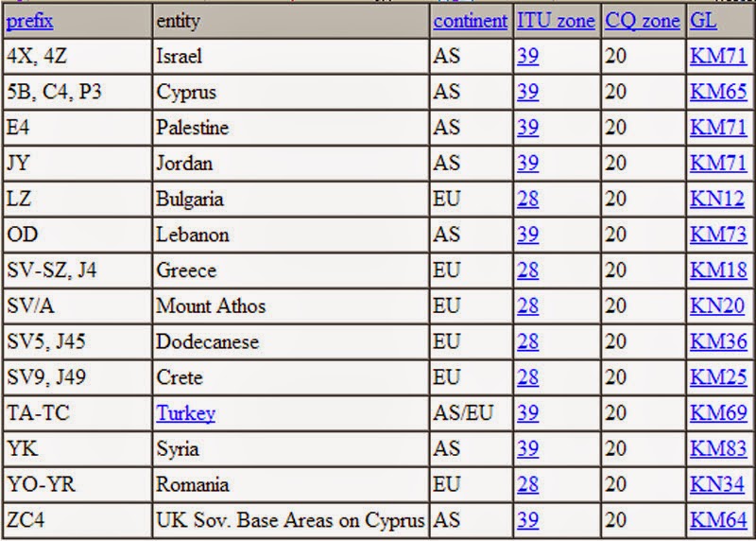
Task: Open KM65 grid locator for Cyprus
Action: (718, 92)
